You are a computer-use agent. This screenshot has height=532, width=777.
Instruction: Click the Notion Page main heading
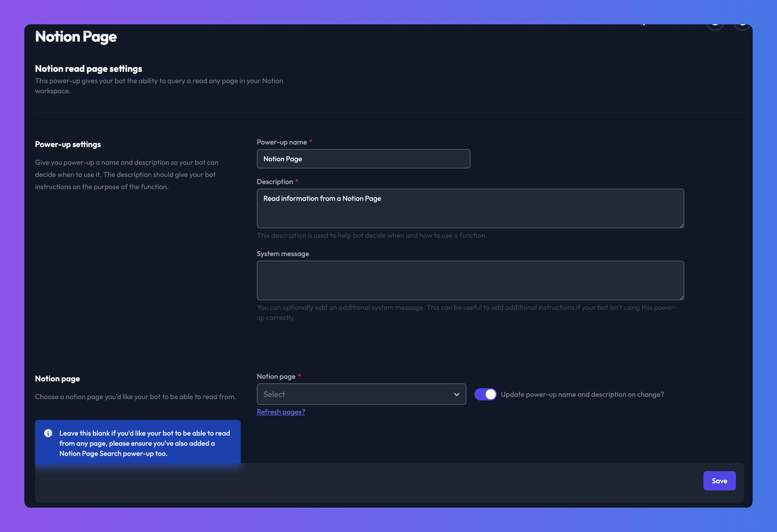(76, 37)
